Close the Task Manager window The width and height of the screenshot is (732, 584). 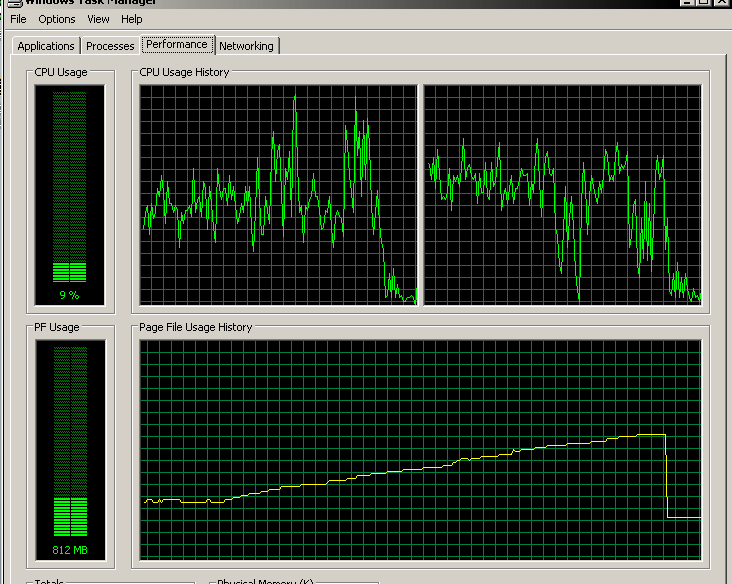[723, 2]
